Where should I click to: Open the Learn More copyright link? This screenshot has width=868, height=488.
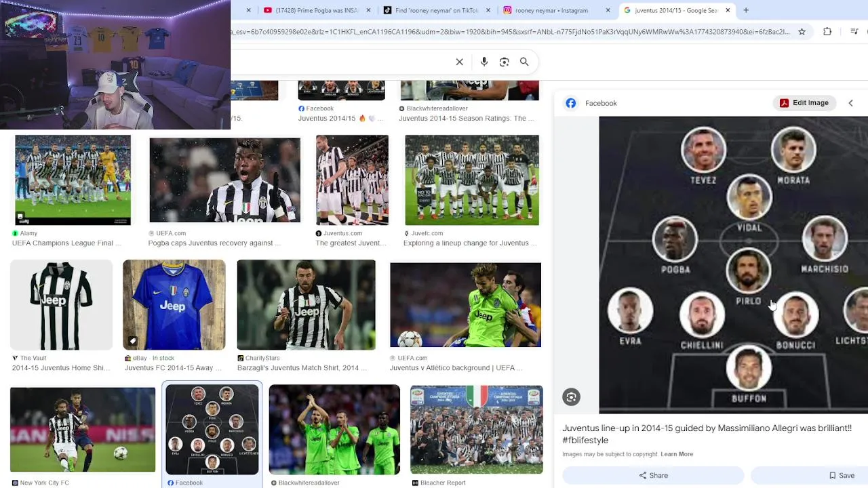(x=677, y=454)
